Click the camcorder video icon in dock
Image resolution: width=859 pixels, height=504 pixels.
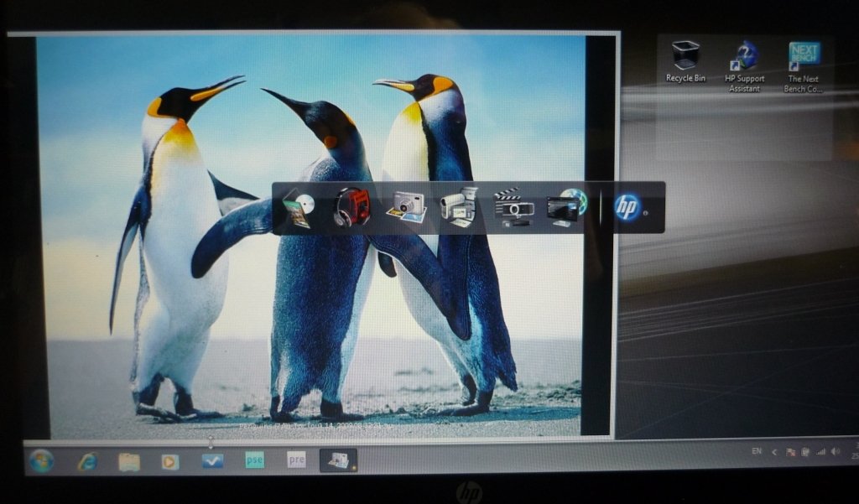459,206
